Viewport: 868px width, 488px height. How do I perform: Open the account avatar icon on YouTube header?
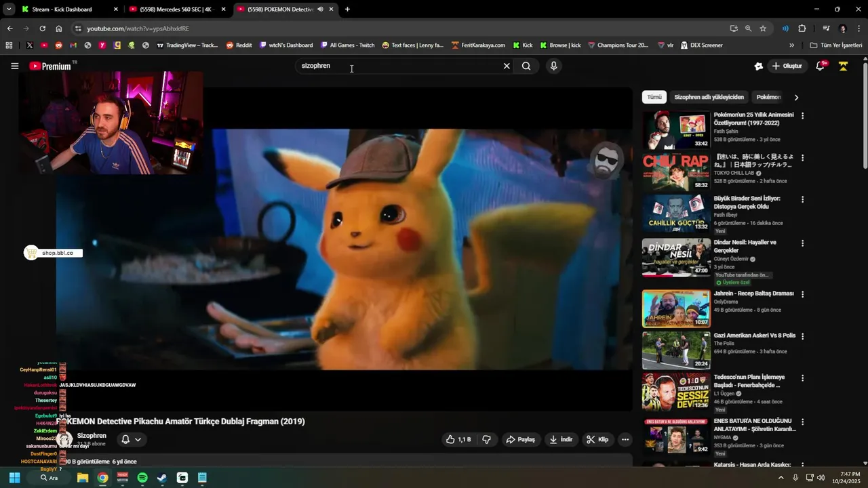pos(843,66)
